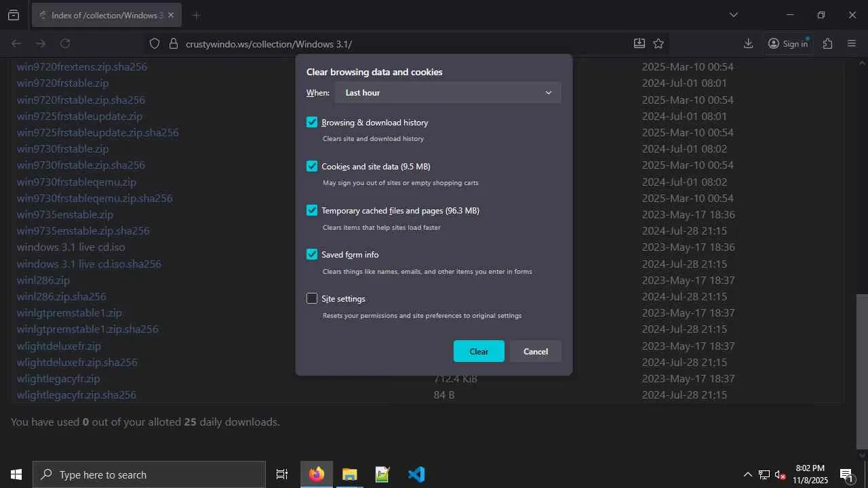Select the Clear browsing data and cookies title
This screenshot has height=488, width=868.
374,72
